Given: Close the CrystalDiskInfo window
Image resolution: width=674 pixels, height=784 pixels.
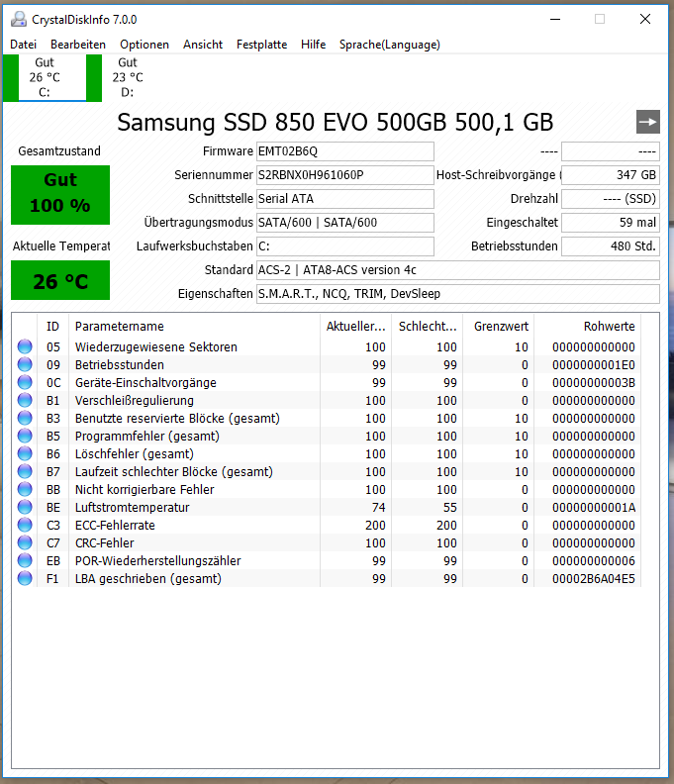Looking at the screenshot, I should tap(645, 20).
